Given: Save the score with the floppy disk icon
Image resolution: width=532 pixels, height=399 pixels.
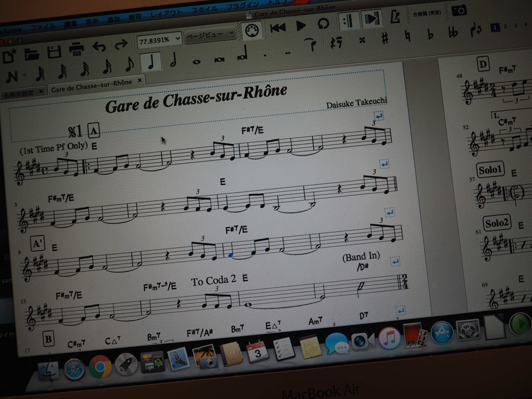Looking at the screenshot, I should [54, 52].
